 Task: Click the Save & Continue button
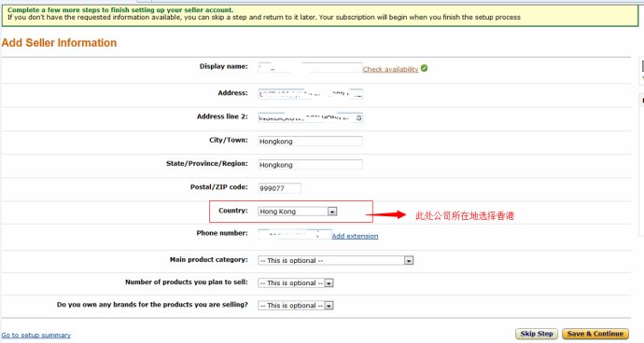pos(595,334)
